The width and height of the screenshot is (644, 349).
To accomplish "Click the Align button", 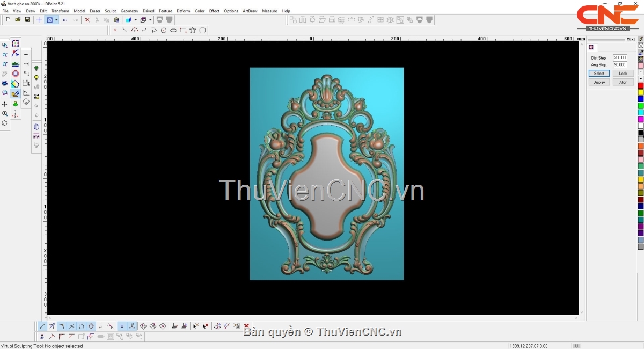I will tap(623, 82).
